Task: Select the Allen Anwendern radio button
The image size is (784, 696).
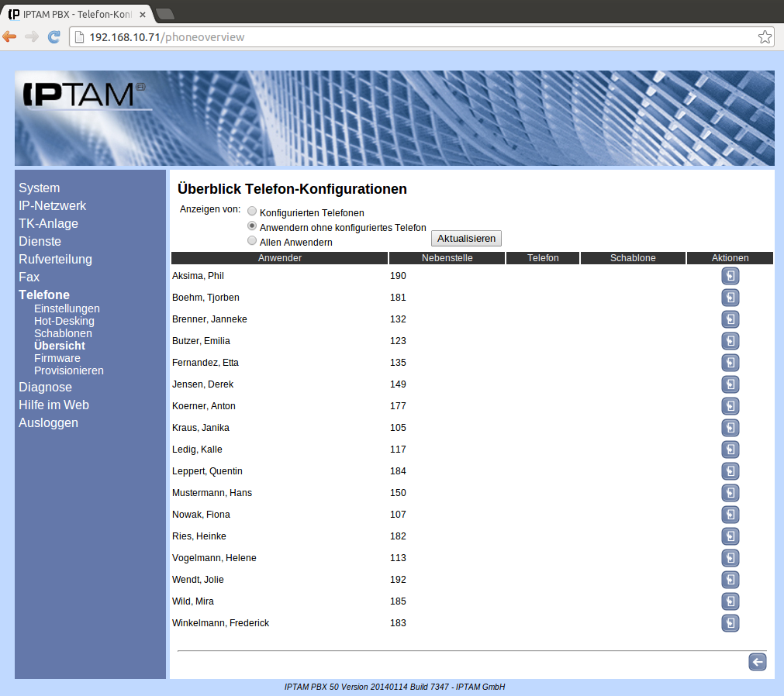Action: click(x=252, y=241)
